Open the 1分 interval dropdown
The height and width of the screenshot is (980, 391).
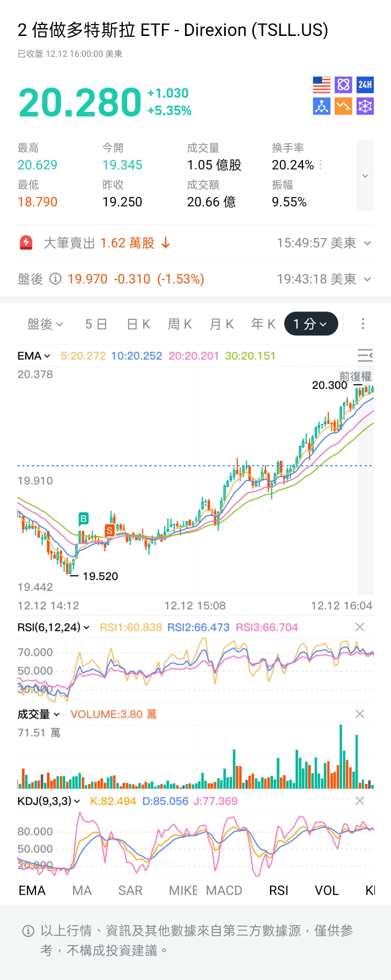pos(311,324)
